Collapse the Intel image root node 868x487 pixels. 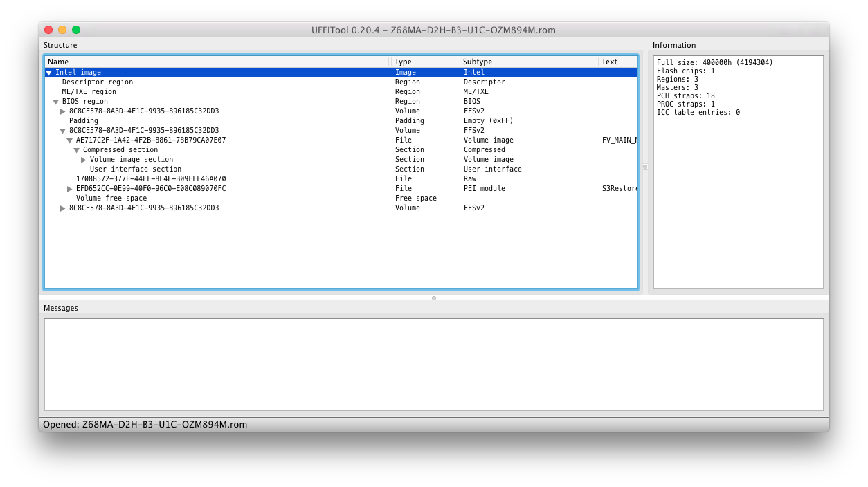(x=49, y=73)
